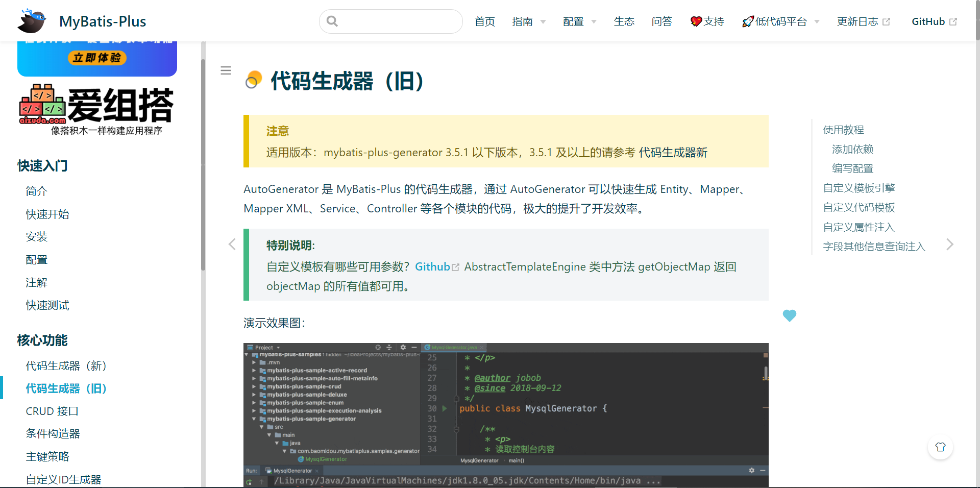Viewport: 980px width, 488px height.
Task: Open the 指南 dropdown menu
Action: pyautogui.click(x=529, y=21)
